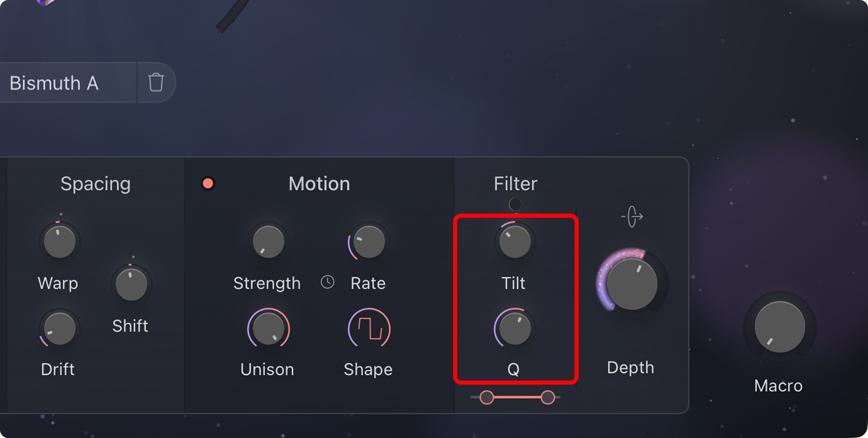Click the Strength knob in Motion
Image resolution: width=868 pixels, height=438 pixels.
tap(268, 242)
